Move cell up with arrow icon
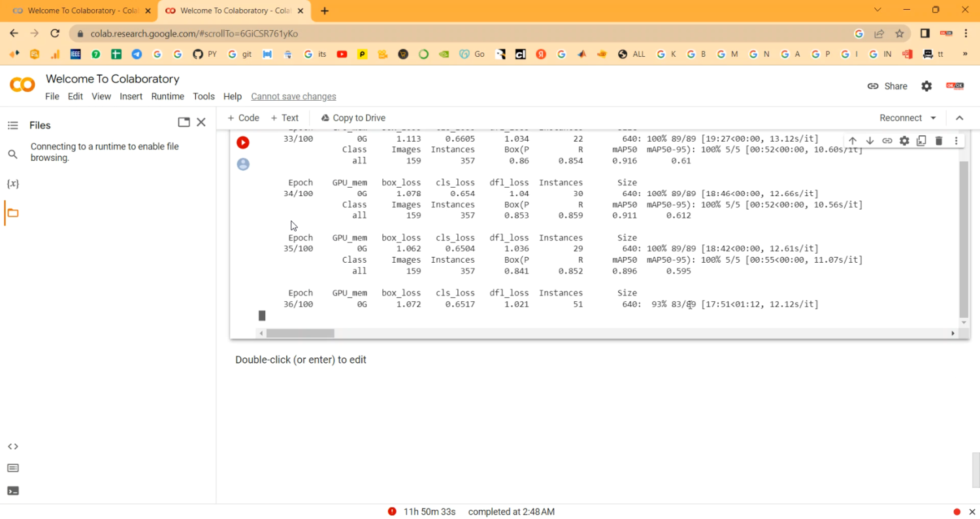The height and width of the screenshot is (519, 980). (x=853, y=141)
